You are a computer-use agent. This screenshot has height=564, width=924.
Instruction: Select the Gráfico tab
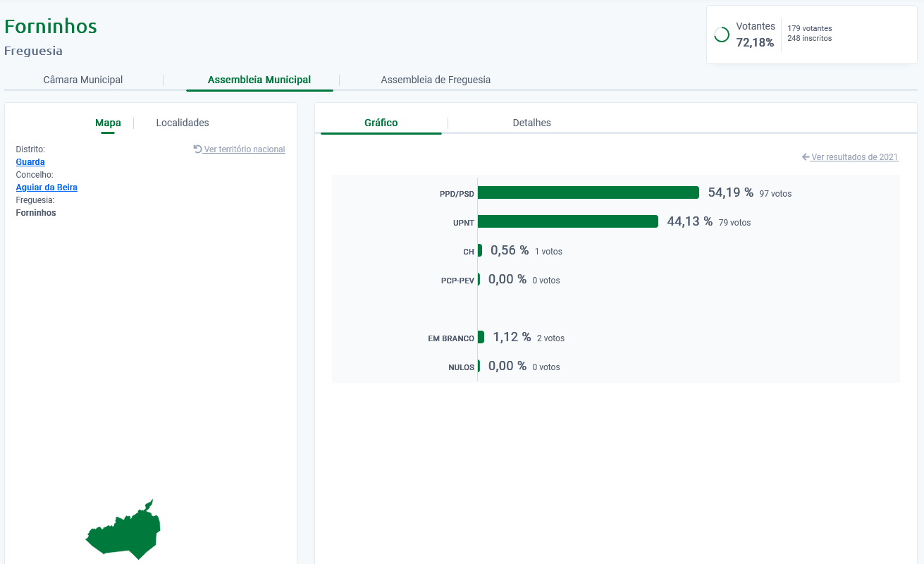click(x=381, y=123)
